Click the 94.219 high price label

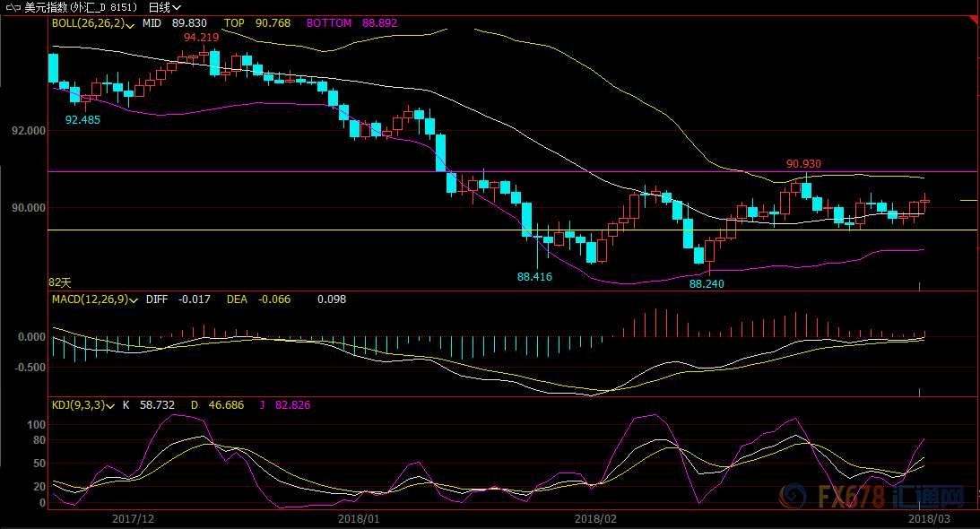tap(201, 38)
